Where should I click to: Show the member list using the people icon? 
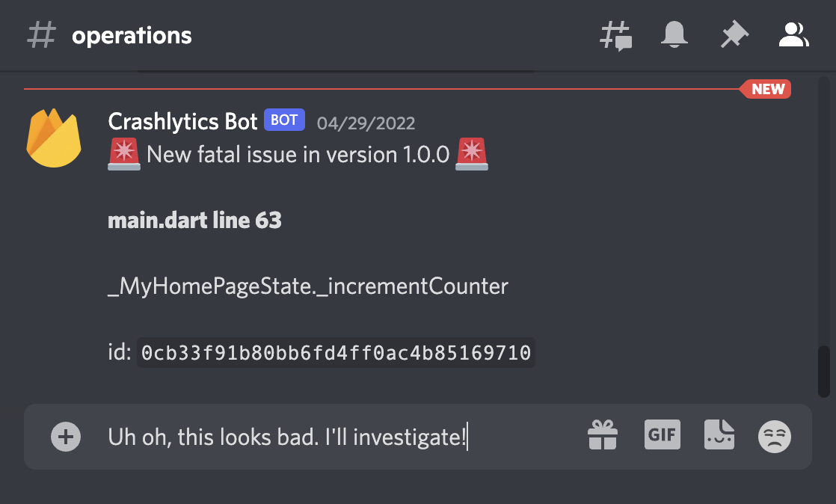pos(794,34)
